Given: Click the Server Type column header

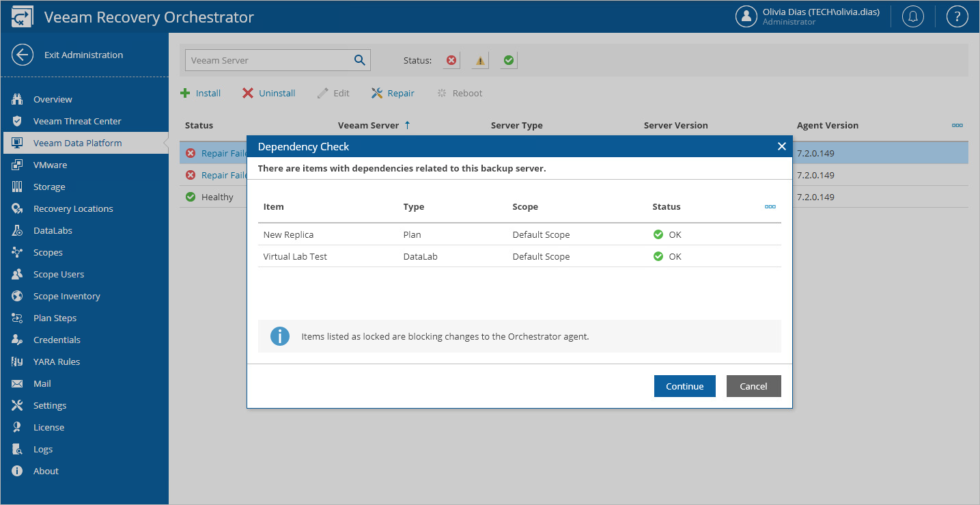Looking at the screenshot, I should [517, 125].
